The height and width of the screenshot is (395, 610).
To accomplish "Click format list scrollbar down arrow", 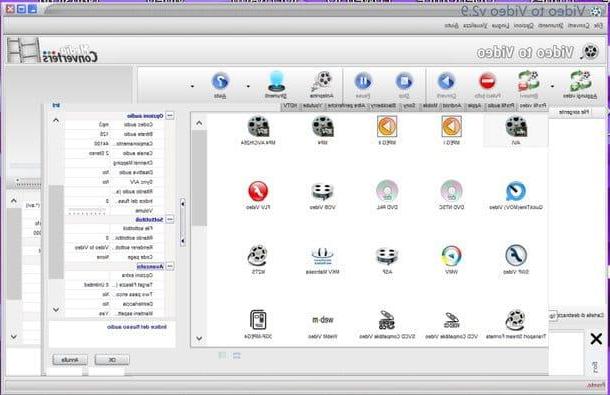I will pyautogui.click(x=199, y=338).
